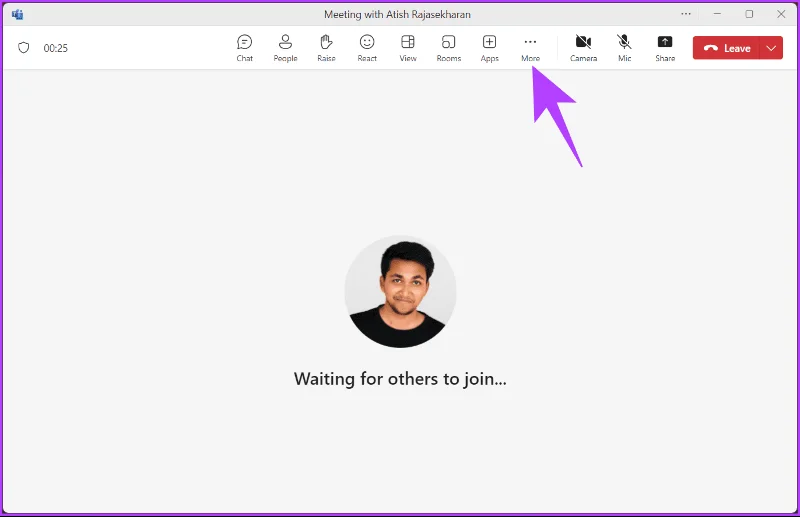Open the React emoji menu

(x=367, y=48)
